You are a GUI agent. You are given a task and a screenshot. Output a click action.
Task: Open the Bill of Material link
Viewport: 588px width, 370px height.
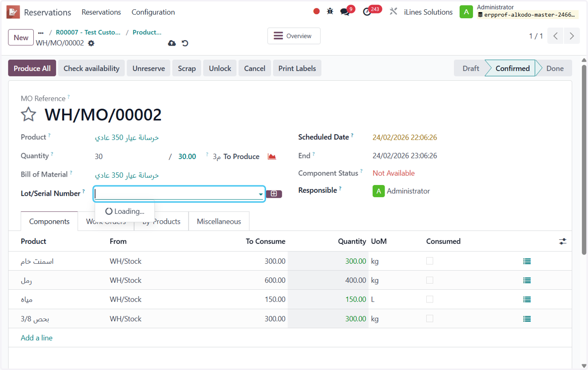[x=127, y=175]
